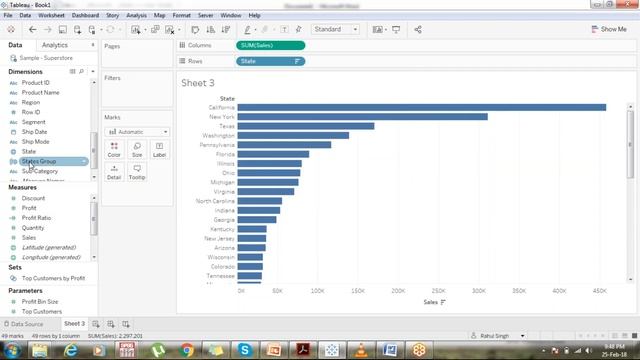Switch to the Analytics pane tab
Viewport: 640px width, 360px height.
click(x=55, y=45)
